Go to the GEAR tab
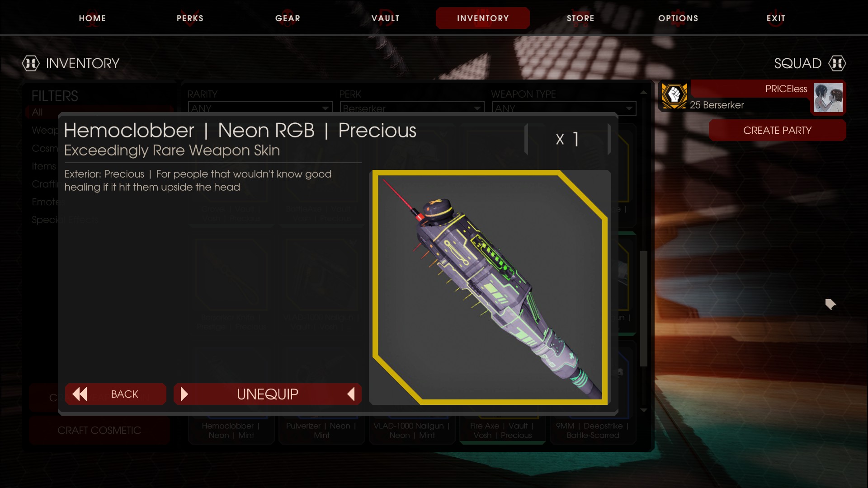The image size is (868, 488). point(288,18)
